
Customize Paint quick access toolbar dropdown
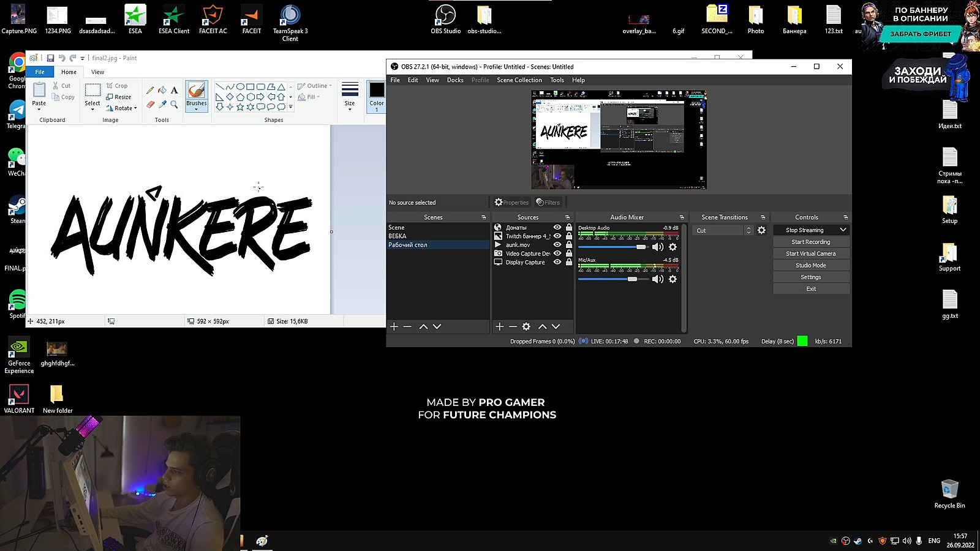click(x=83, y=59)
